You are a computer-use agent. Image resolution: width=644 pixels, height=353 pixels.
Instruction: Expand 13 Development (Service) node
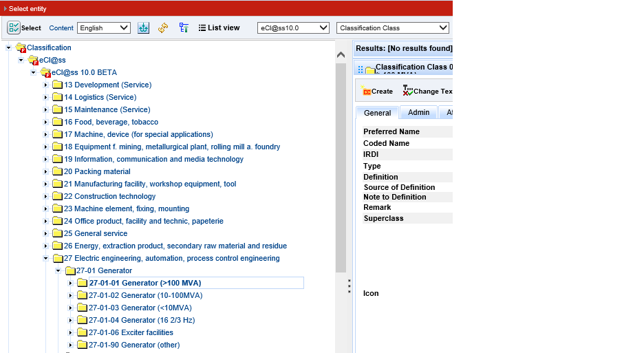tap(46, 85)
